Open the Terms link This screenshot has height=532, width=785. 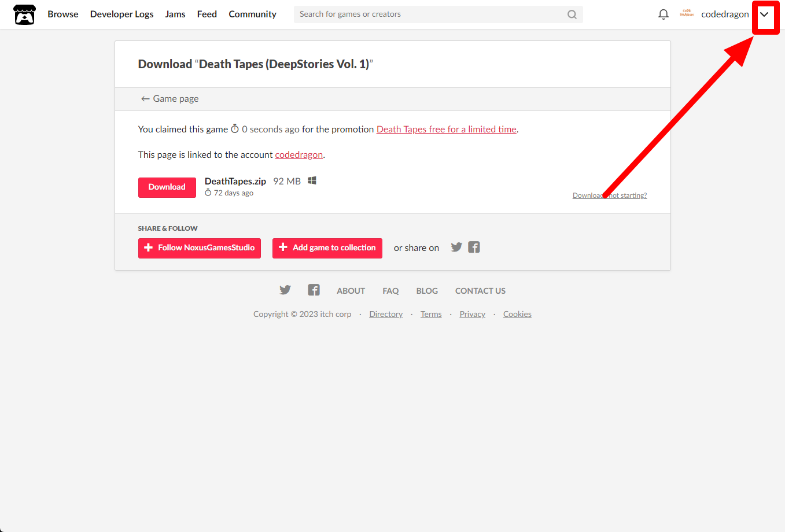point(431,314)
